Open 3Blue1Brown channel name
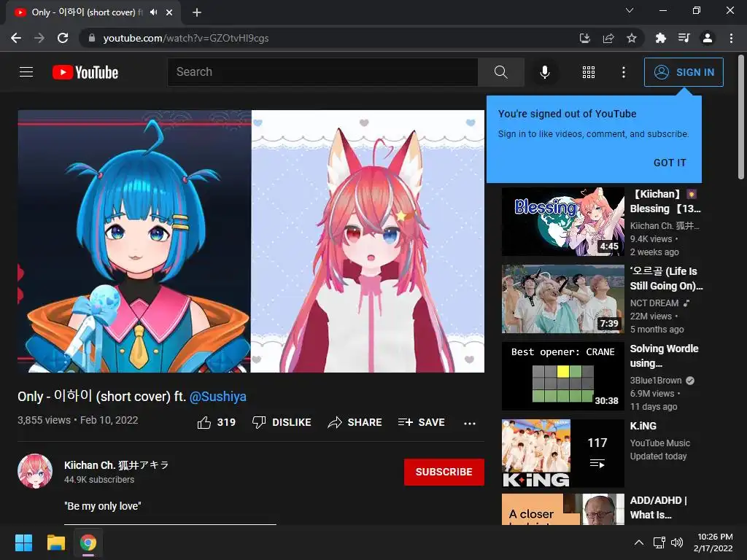747x560 pixels. click(x=656, y=381)
